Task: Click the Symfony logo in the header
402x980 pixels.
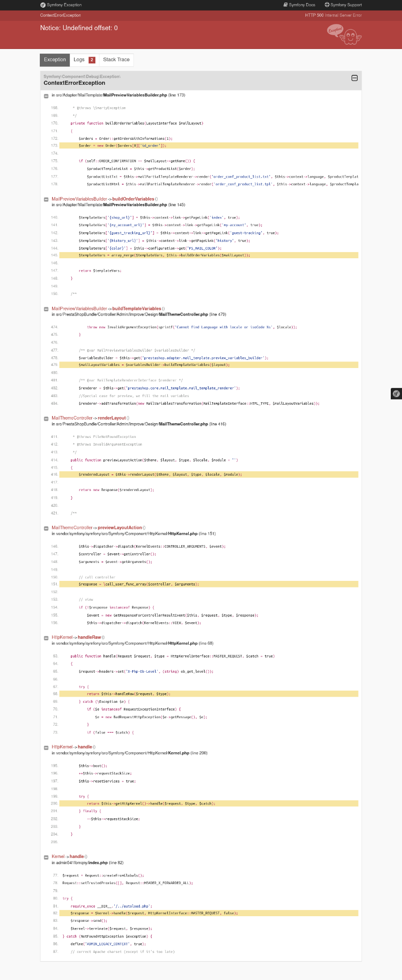Action: coord(43,5)
